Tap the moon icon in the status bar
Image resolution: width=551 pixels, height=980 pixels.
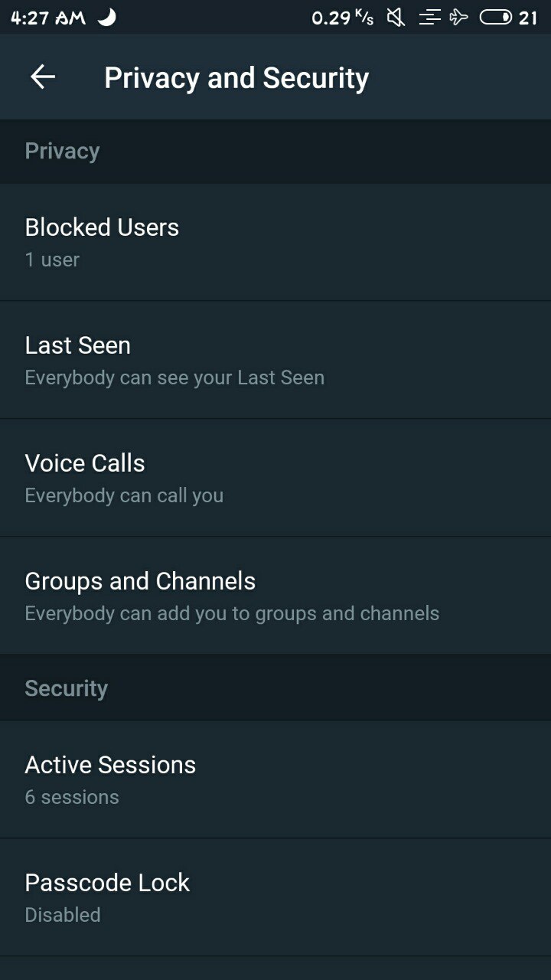pyautogui.click(x=107, y=17)
